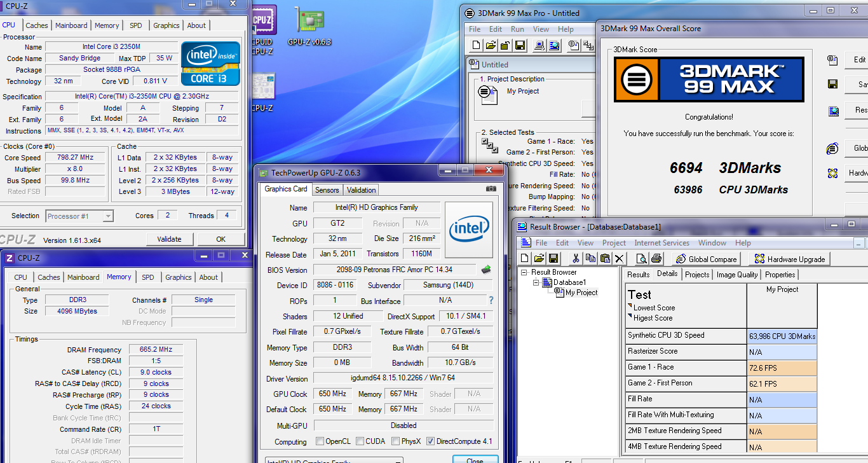868x463 pixels.
Task: Click the GPU-Z screenshot camera icon
Action: click(x=491, y=189)
